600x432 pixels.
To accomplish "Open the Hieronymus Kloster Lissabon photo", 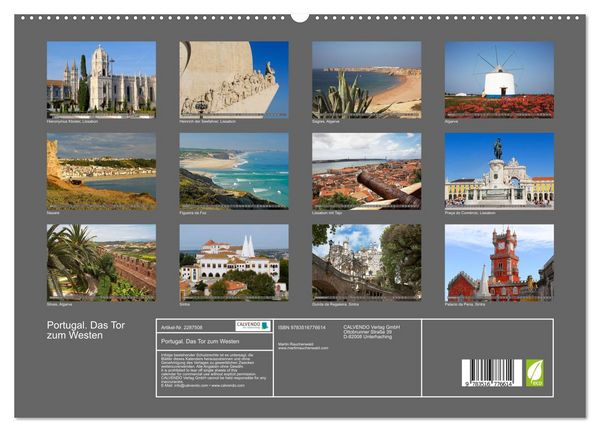I will [101, 79].
